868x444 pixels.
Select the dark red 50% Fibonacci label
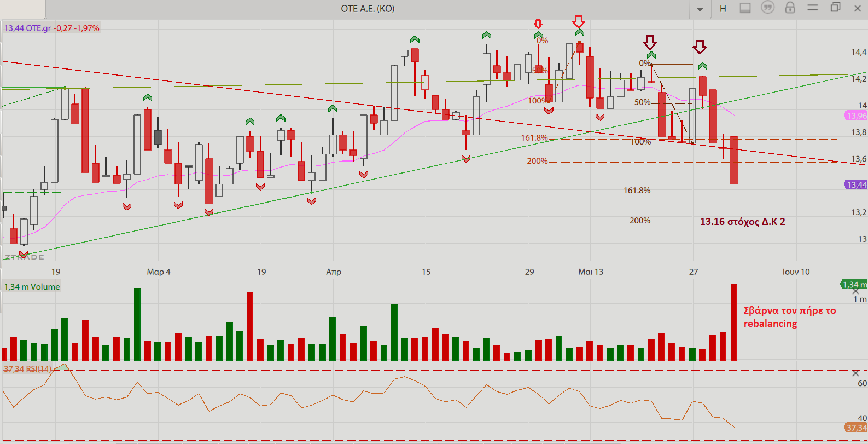coord(642,102)
